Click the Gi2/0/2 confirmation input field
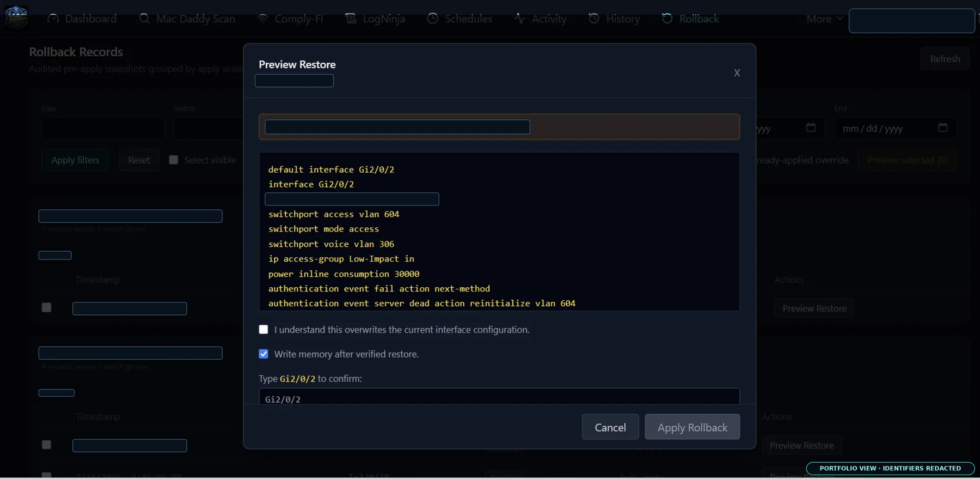The height and width of the screenshot is (479, 980). coord(499,397)
